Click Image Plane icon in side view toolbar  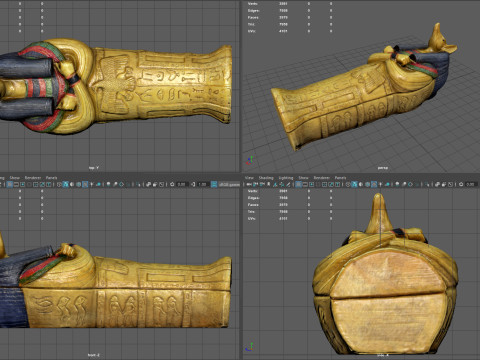(x=276, y=184)
